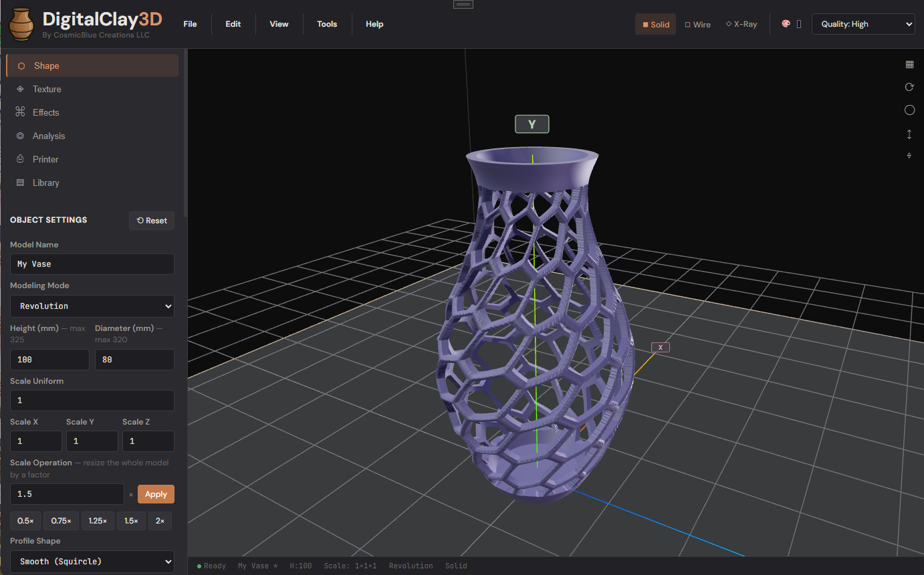Open the Effects panel in sidebar

92,112
